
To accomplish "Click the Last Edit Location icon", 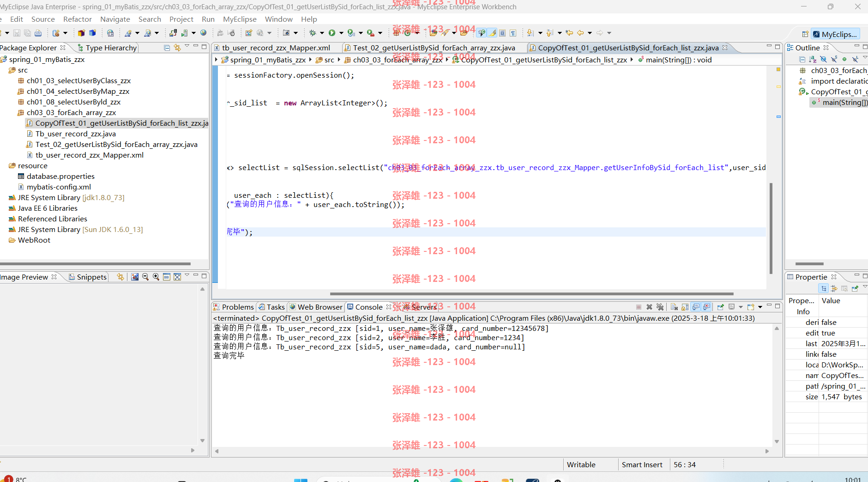I will click(569, 33).
